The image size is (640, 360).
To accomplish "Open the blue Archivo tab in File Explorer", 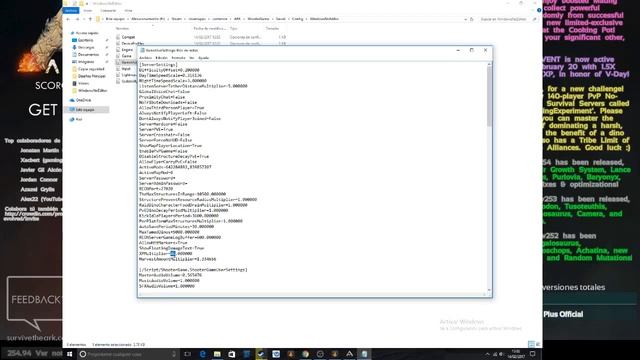I will [x=71, y=11].
